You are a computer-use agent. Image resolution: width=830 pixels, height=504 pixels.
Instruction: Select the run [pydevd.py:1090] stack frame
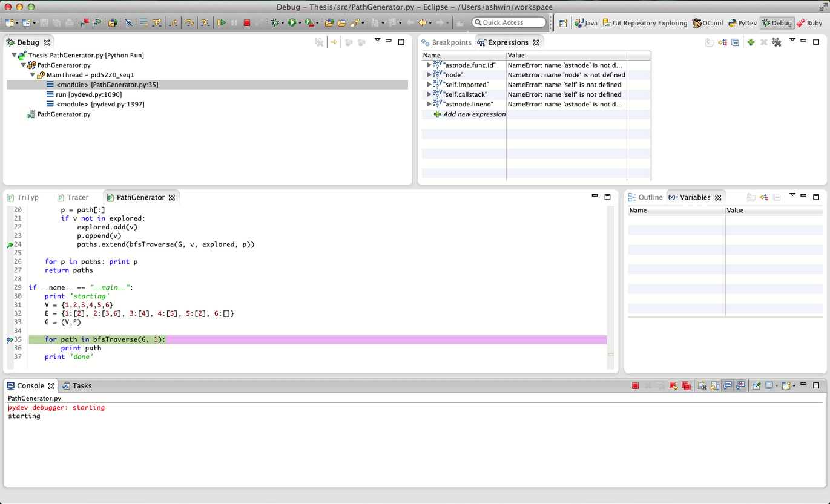[88, 94]
